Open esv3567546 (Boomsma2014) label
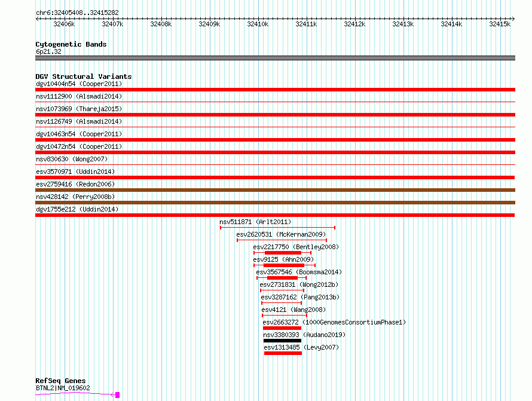Screen dimensions: 532x401 pyautogui.click(x=299, y=272)
